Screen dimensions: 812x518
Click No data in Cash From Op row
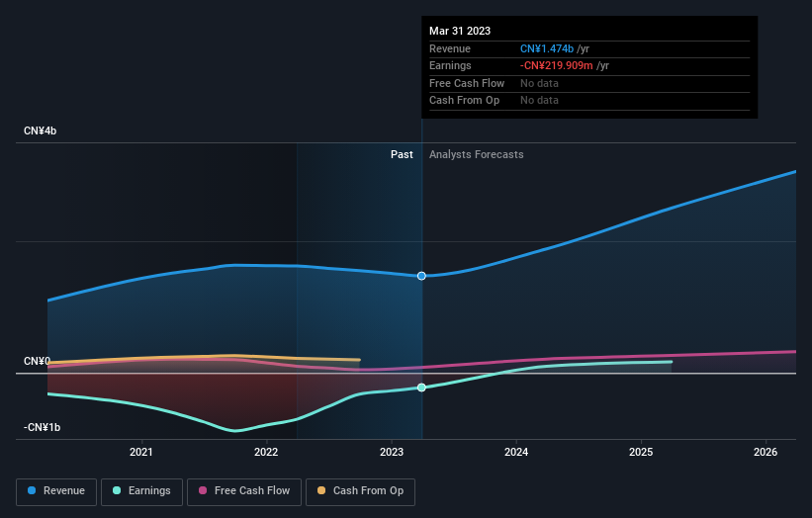pos(540,101)
